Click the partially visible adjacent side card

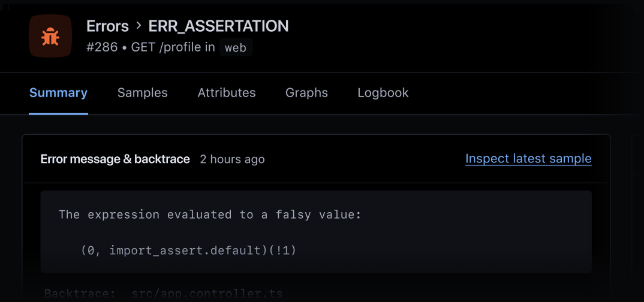point(638,219)
